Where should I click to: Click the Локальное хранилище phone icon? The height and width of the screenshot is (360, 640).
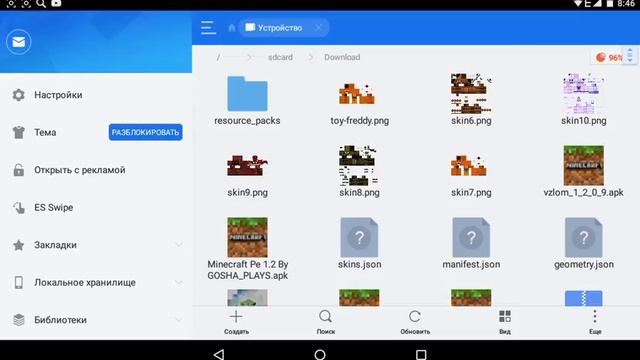tap(18, 282)
